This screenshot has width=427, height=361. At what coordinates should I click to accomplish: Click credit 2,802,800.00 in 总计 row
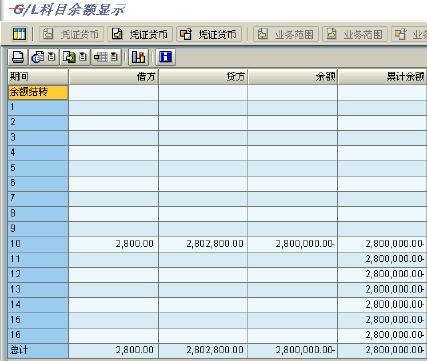(215, 350)
